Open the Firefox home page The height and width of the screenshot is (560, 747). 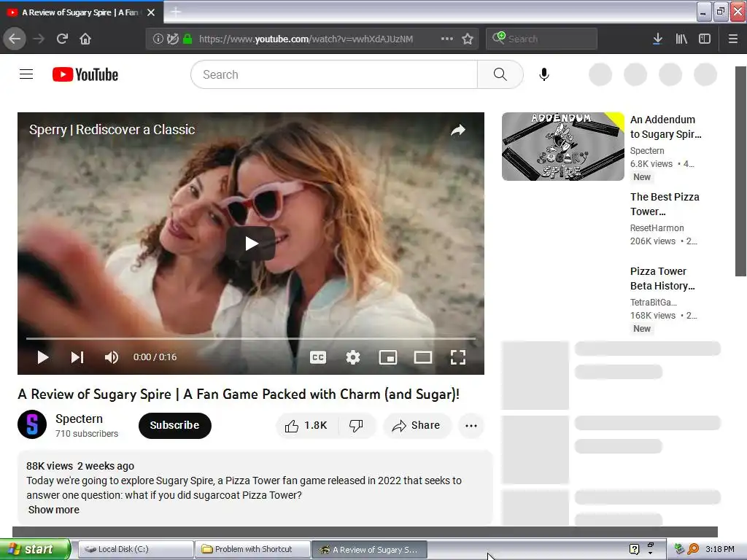click(85, 39)
